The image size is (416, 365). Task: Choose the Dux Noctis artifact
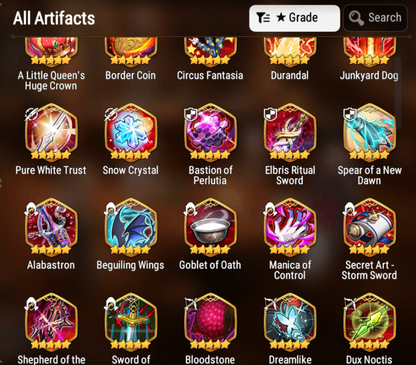point(369,322)
